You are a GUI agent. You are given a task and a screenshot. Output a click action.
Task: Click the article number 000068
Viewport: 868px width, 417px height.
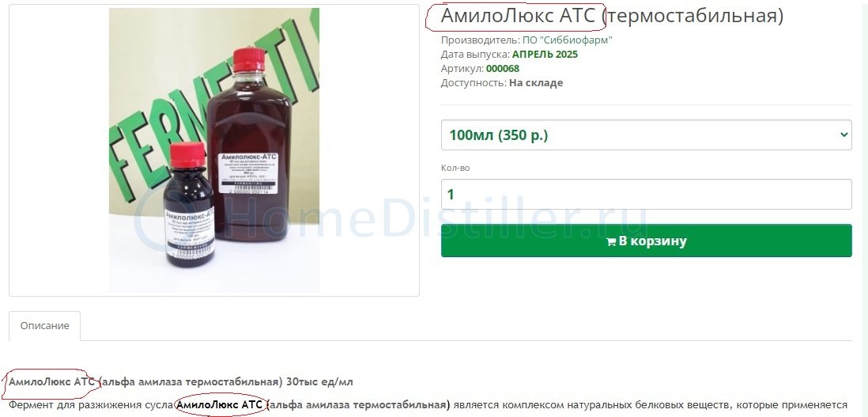click(x=503, y=69)
